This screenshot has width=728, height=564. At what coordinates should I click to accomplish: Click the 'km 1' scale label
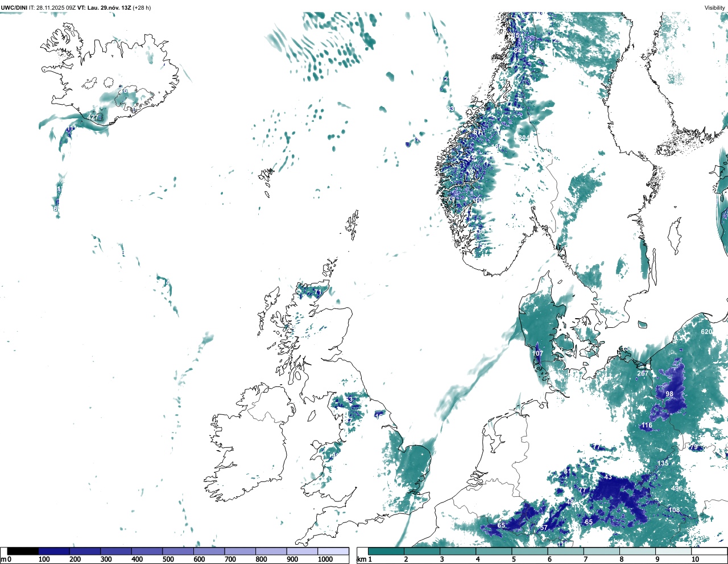365,559
